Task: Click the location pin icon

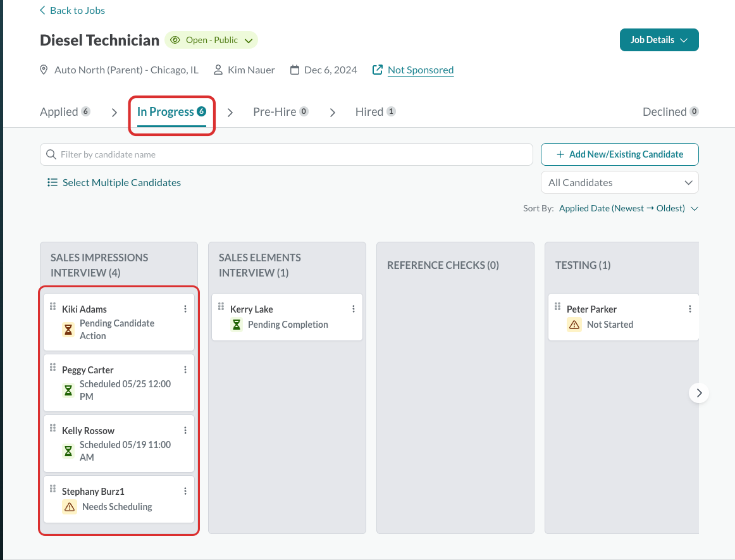Action: tap(44, 70)
